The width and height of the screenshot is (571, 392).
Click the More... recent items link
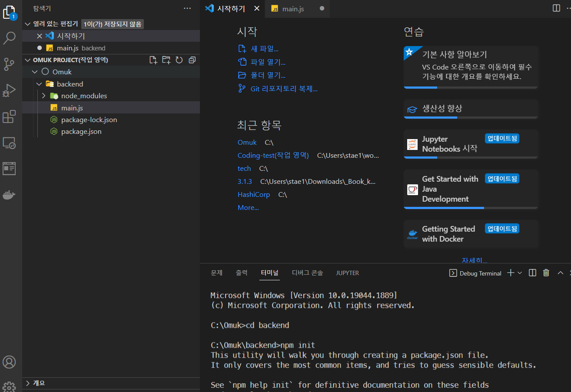tap(248, 207)
